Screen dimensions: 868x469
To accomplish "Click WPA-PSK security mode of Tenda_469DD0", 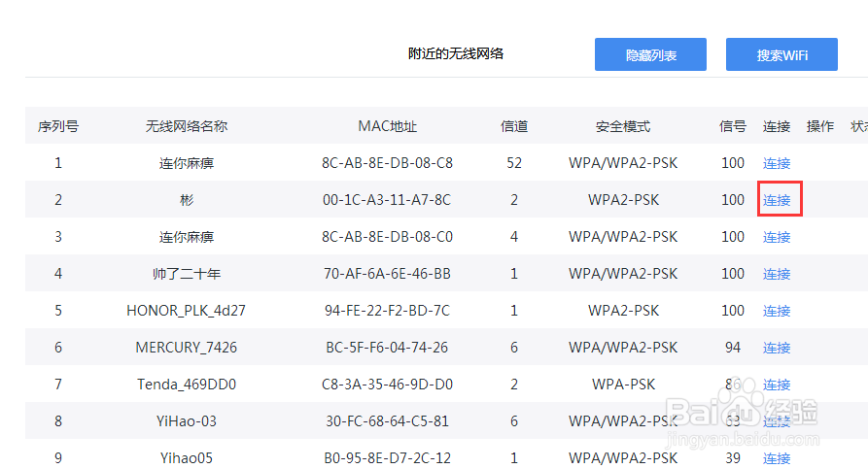I will point(623,385).
